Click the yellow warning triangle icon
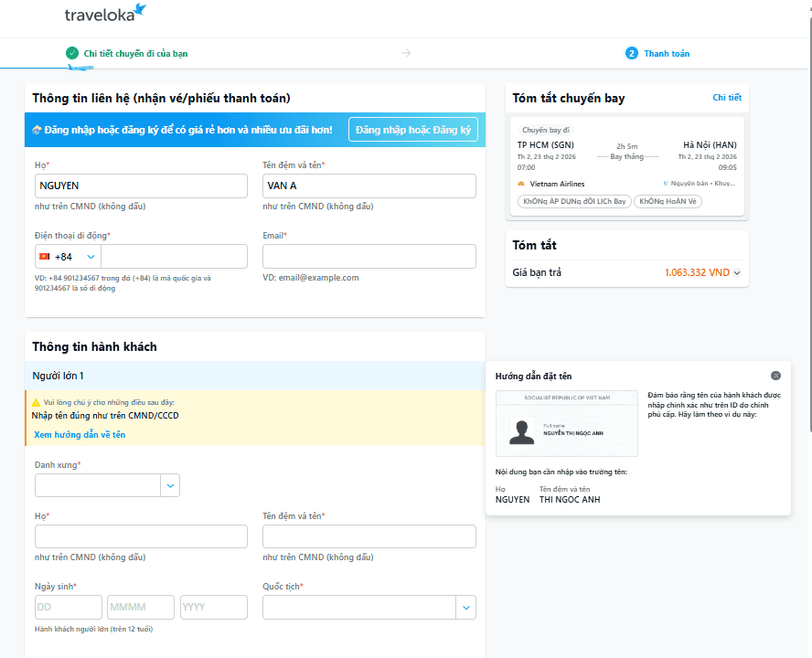Image resolution: width=812 pixels, height=658 pixels. click(36, 402)
